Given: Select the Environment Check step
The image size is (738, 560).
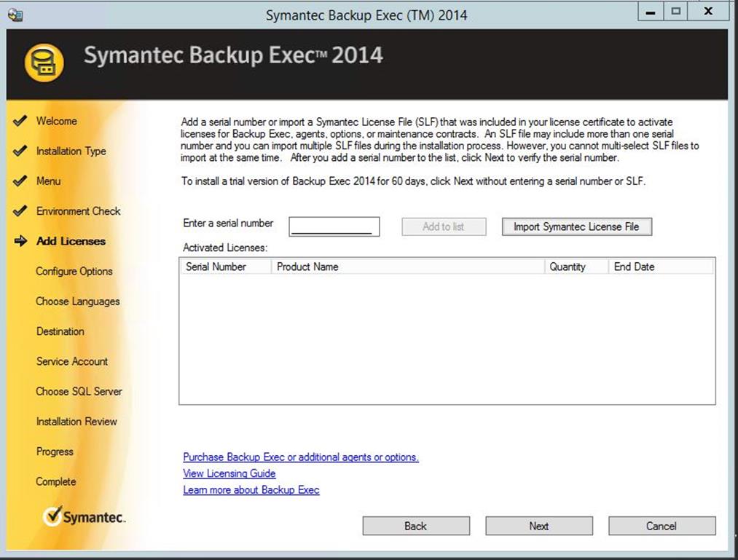Looking at the screenshot, I should click(x=78, y=211).
